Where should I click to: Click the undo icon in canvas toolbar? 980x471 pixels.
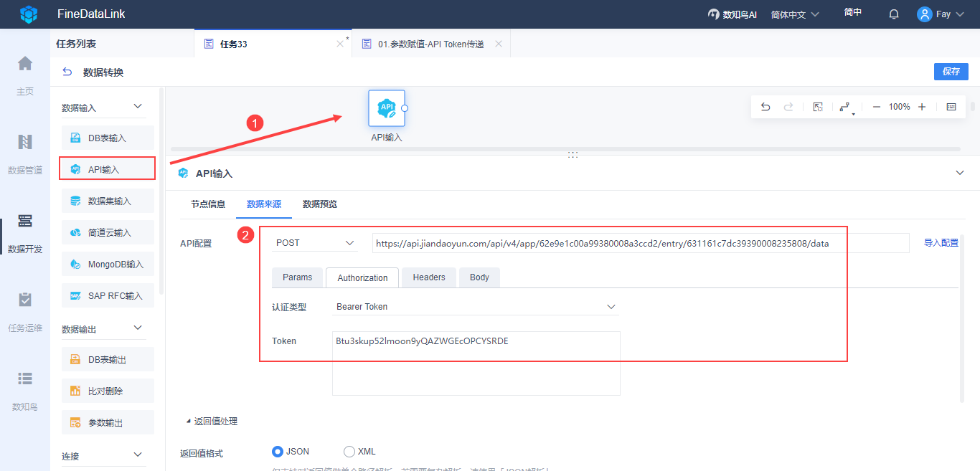coord(765,107)
